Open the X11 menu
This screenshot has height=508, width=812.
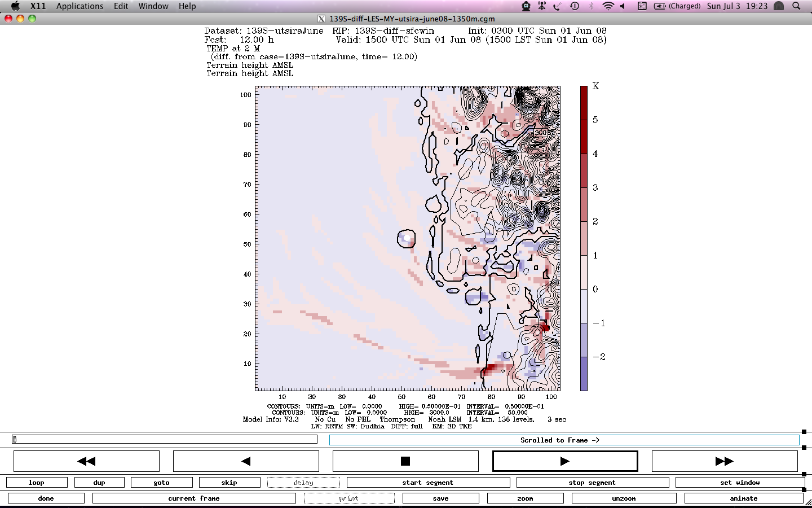[38, 6]
